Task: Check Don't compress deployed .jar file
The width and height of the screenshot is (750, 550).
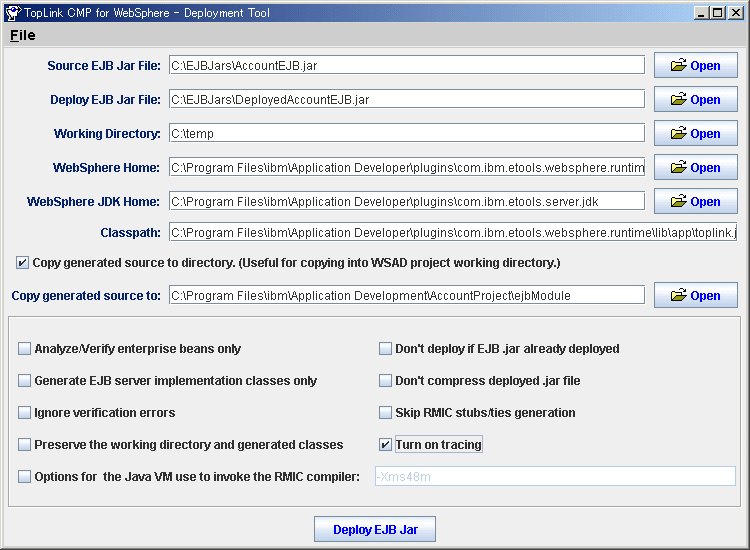Action: tap(385, 380)
